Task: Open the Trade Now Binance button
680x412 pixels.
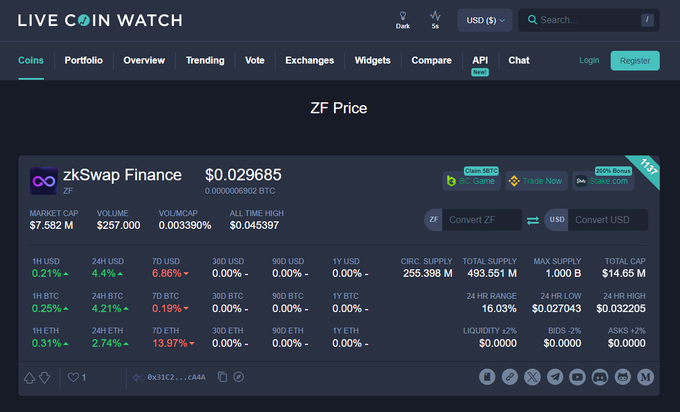Action: 536,181
